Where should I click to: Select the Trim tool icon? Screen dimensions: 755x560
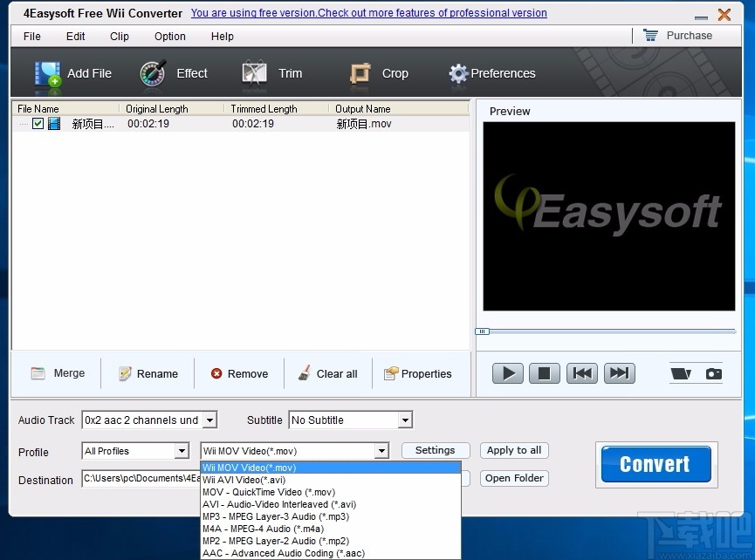[255, 73]
